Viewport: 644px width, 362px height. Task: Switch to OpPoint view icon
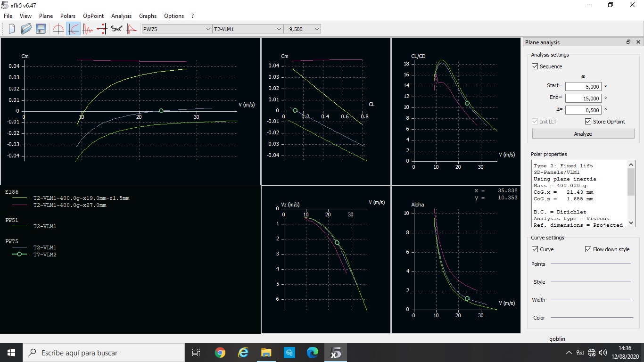click(x=58, y=29)
